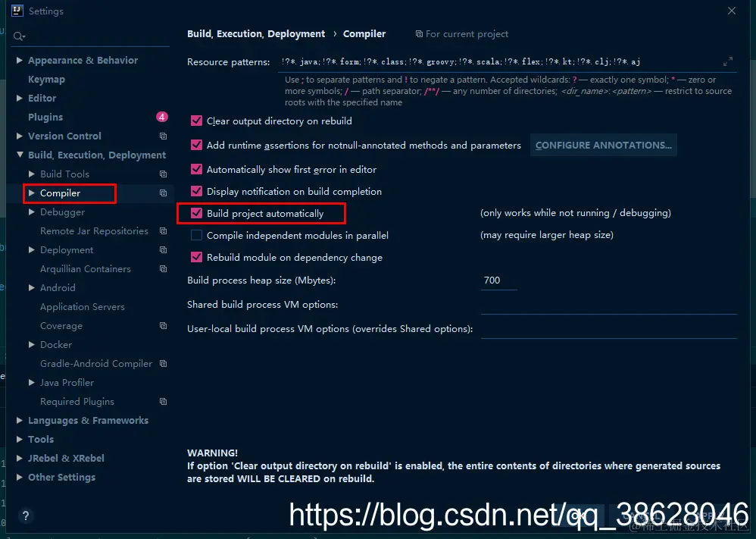Click the project-level icon beside Coverage
Image resolution: width=756 pixels, height=539 pixels.
164,326
